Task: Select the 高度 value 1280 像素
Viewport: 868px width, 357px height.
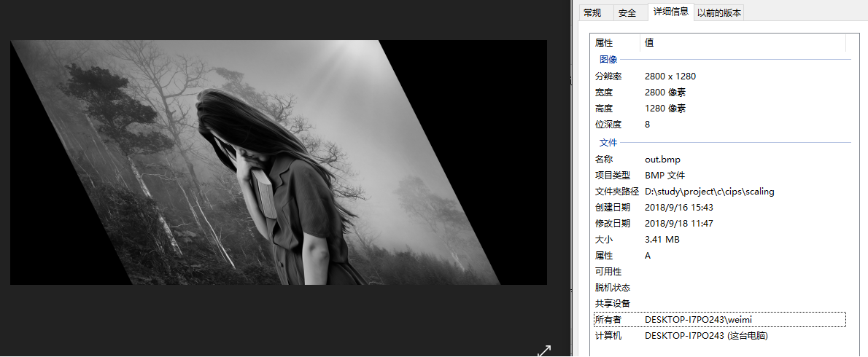Action: pos(665,109)
